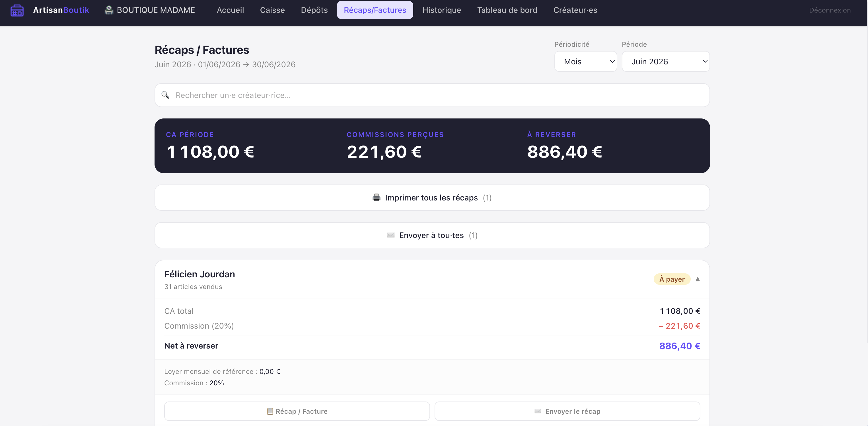Open the Période dropdown showing Juin 2026

(665, 61)
